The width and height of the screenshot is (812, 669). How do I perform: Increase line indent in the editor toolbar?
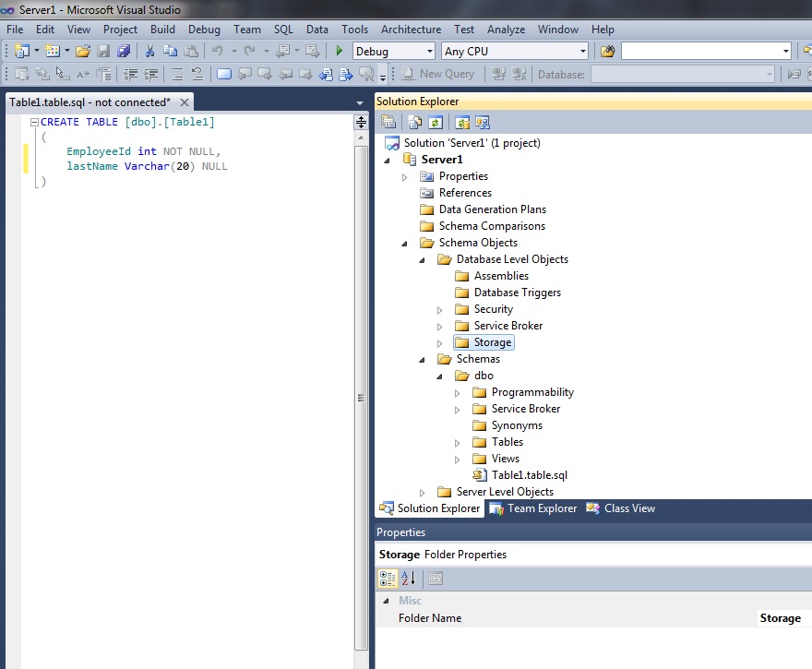(x=150, y=74)
